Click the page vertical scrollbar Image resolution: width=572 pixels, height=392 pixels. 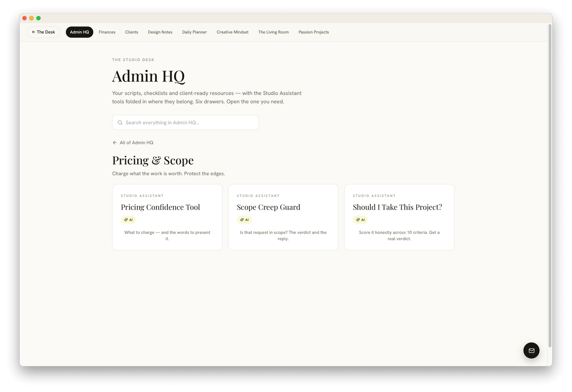[550, 186]
